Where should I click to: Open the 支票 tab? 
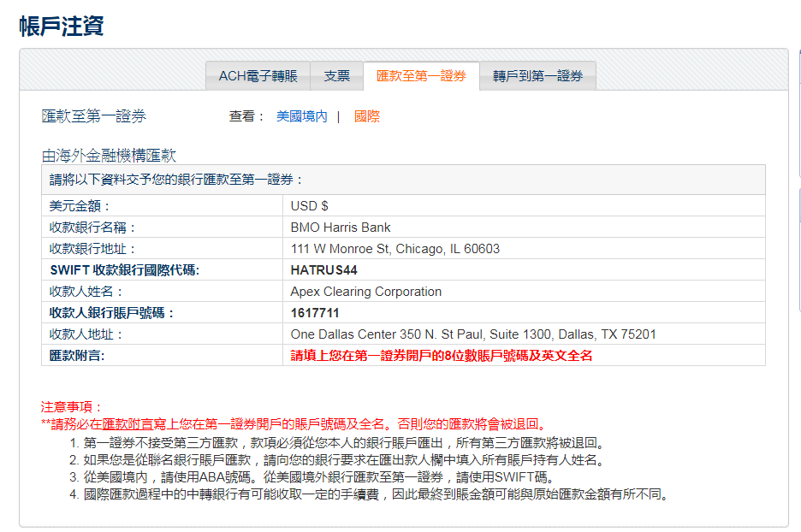(x=336, y=76)
